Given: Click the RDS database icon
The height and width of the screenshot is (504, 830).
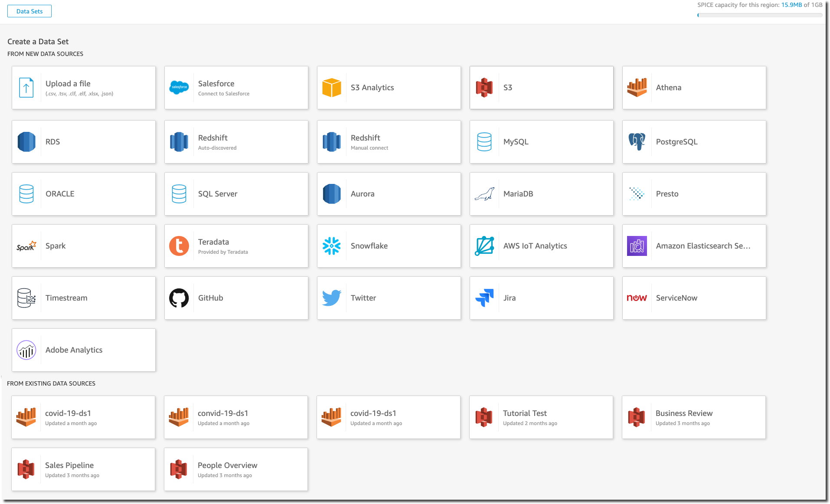Looking at the screenshot, I should tap(26, 142).
